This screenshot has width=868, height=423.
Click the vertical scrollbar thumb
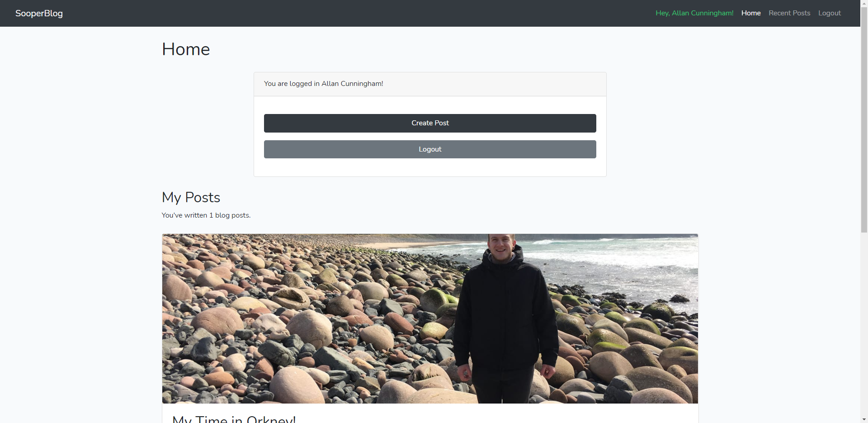[x=864, y=120]
